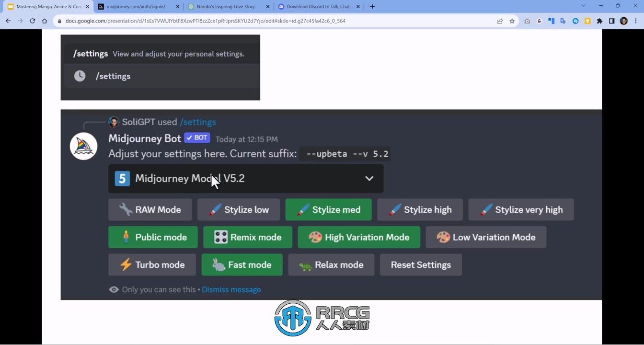This screenshot has height=345, width=644.
Task: Click the Midjourney Bot name
Action: click(x=145, y=138)
